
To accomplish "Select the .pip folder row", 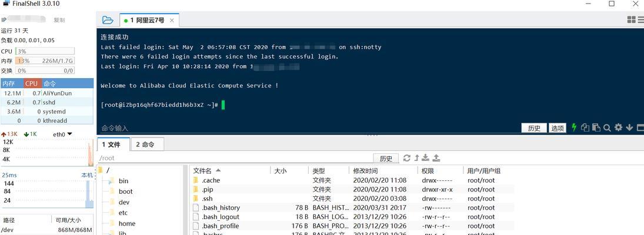I will 352,190.
